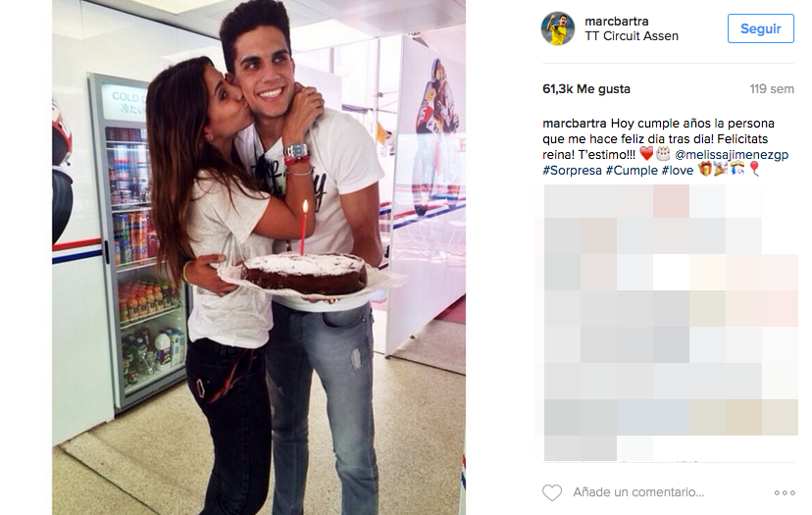The height and width of the screenshot is (515, 812).
Task: Click the birthday cake photo
Action: 259,257
